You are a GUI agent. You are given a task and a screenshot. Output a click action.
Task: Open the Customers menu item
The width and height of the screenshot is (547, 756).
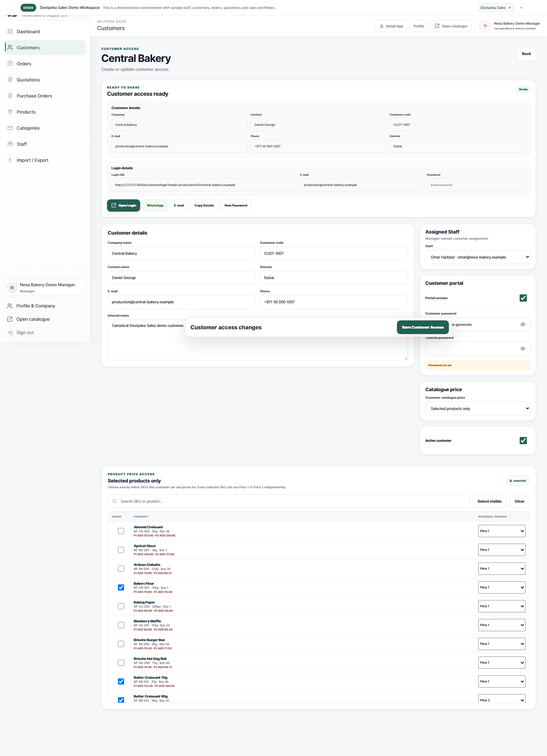pos(45,48)
